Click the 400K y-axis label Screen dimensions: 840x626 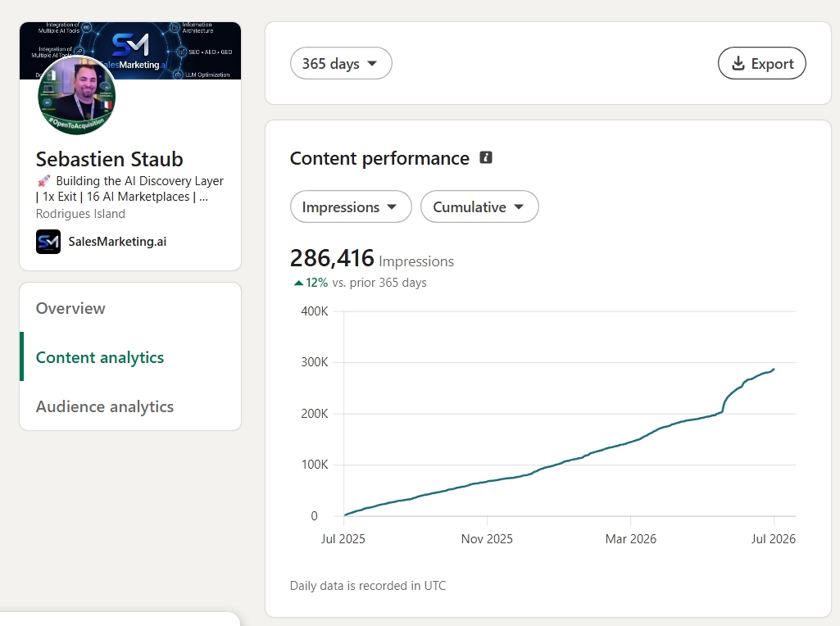coord(315,311)
